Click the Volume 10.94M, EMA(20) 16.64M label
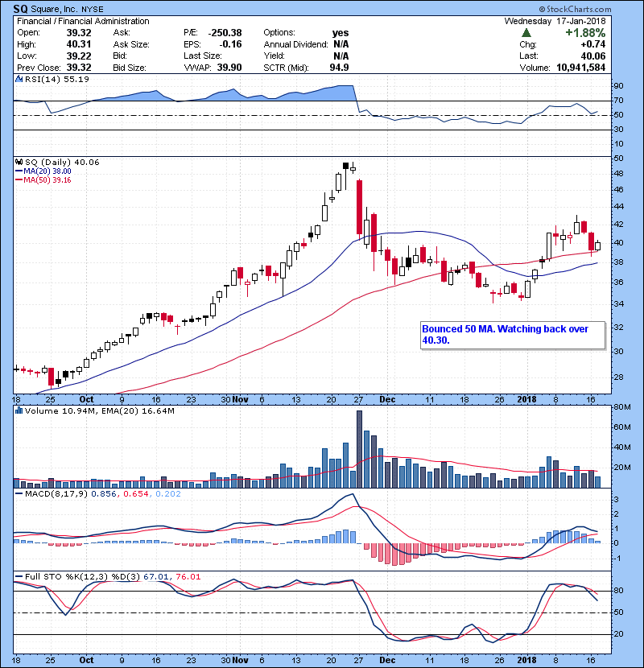 (100, 411)
